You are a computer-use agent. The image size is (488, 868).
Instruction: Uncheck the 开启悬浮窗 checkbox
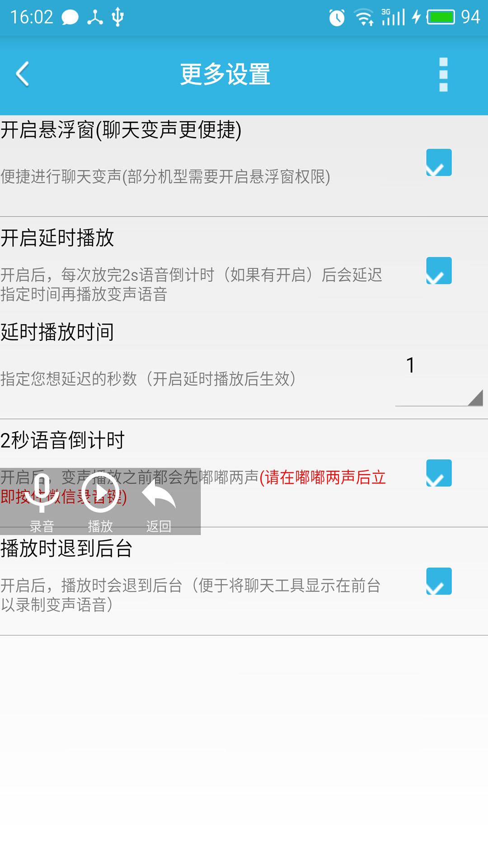[x=439, y=162]
